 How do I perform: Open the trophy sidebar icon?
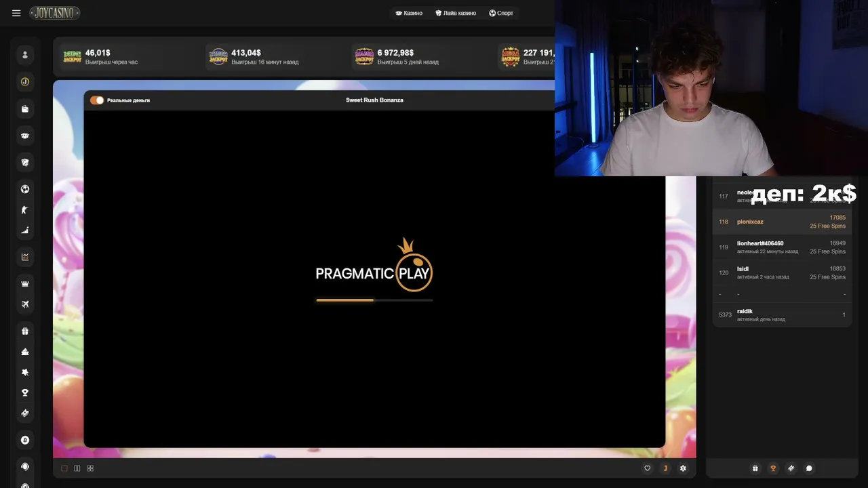click(x=25, y=392)
